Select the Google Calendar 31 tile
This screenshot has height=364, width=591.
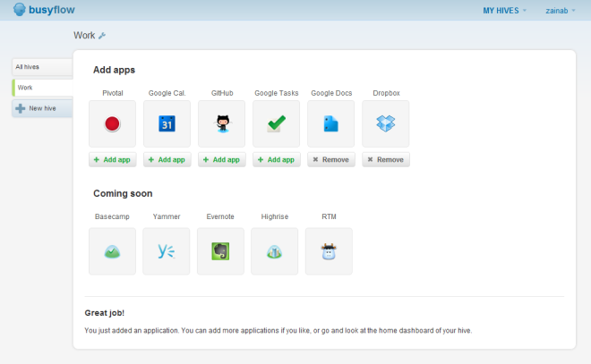(x=167, y=123)
